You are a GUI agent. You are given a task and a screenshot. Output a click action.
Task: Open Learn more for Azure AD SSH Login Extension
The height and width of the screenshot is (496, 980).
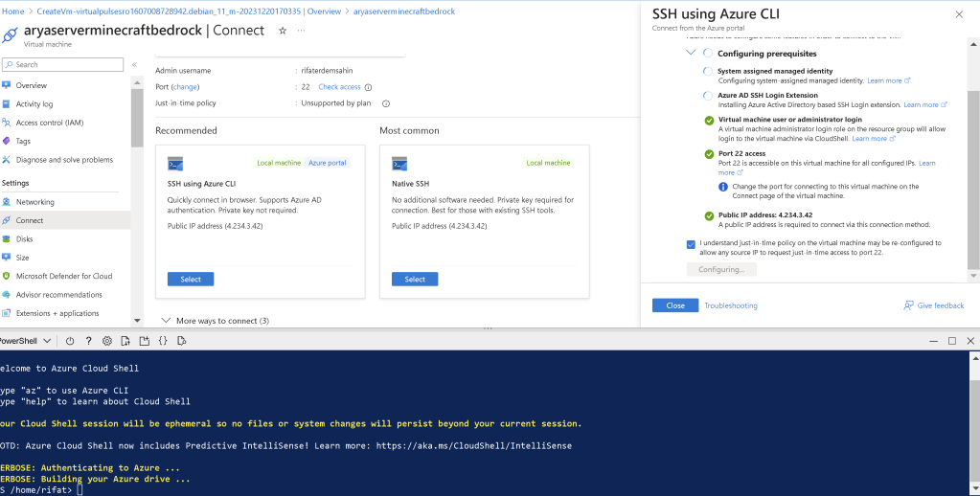click(x=925, y=105)
